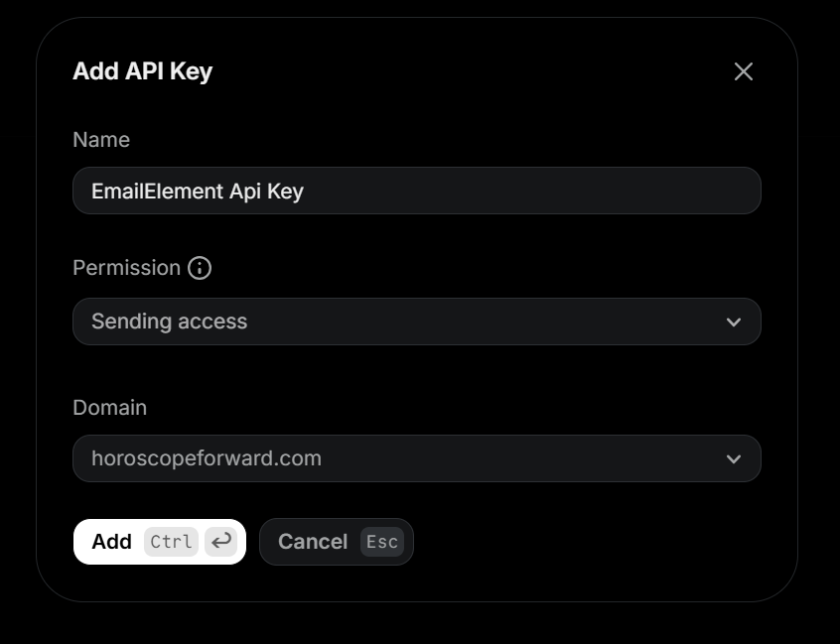Click the Permission info icon
840x644 pixels.
click(200, 268)
